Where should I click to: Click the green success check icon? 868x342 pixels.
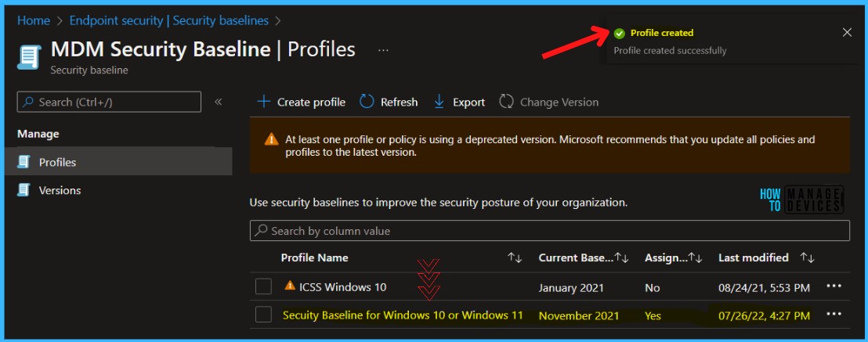[x=620, y=33]
